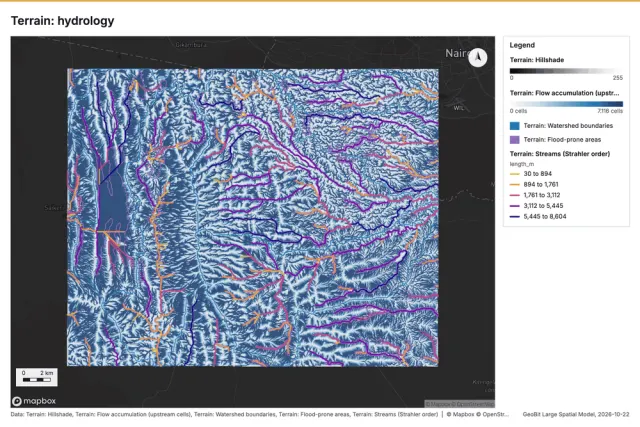Click 'Terrain: Flow accumulation (upstr...' label
The image size is (640, 427).
(x=564, y=93)
